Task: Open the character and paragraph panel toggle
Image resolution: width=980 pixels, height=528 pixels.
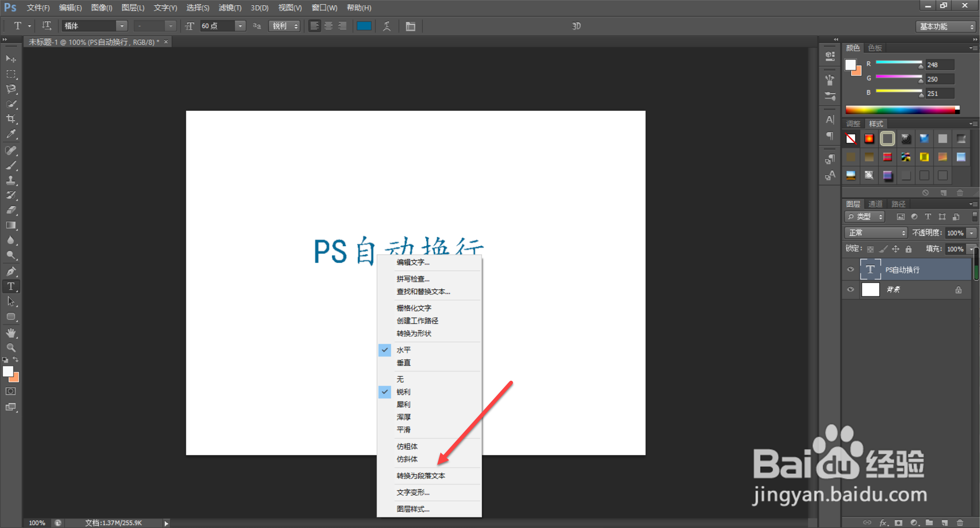Action: [410, 26]
